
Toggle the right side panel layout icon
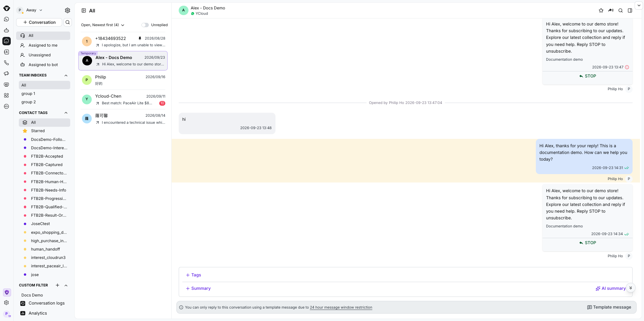click(630, 10)
